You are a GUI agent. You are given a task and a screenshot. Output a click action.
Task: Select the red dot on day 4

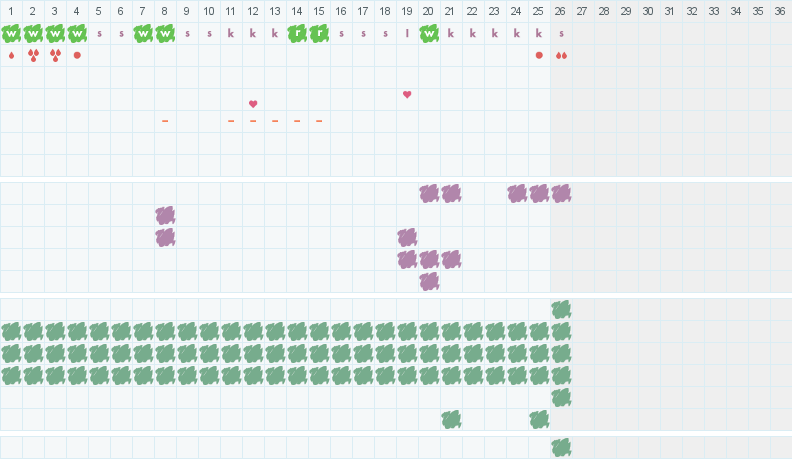(77, 55)
